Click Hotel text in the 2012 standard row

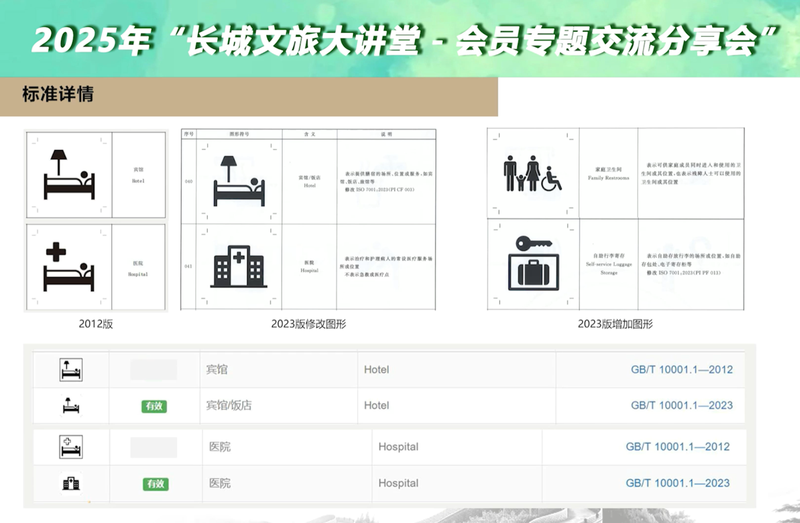(377, 370)
